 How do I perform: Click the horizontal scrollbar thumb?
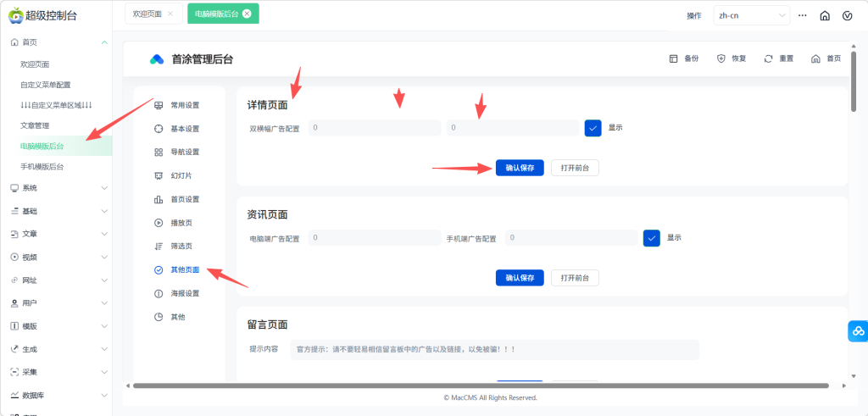click(481, 385)
